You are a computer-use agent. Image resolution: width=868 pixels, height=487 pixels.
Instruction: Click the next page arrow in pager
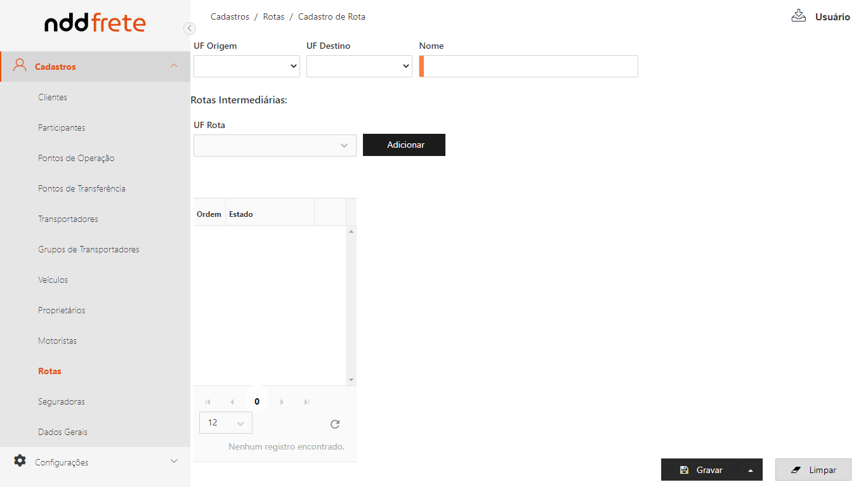[282, 402]
